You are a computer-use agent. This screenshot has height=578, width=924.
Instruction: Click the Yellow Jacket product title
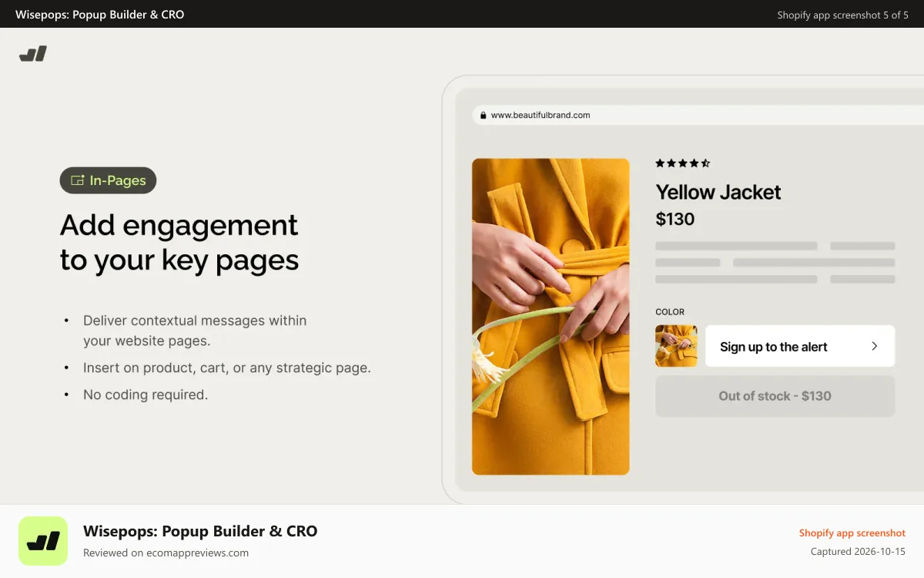[x=718, y=192]
